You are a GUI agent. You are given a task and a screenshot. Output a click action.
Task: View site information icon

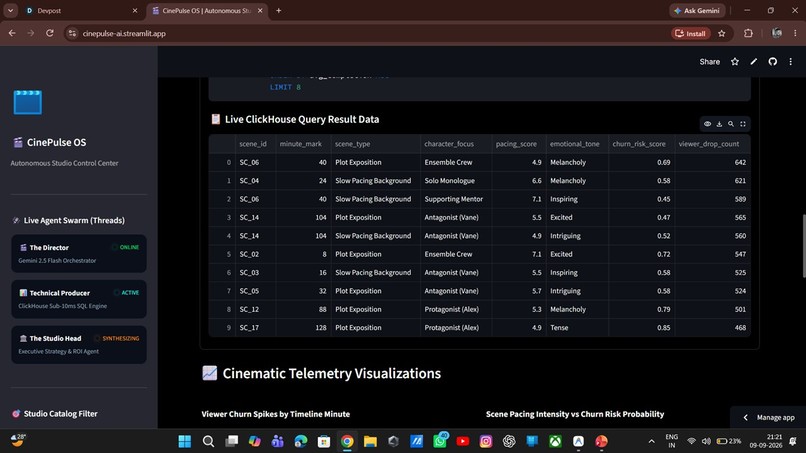click(x=72, y=33)
